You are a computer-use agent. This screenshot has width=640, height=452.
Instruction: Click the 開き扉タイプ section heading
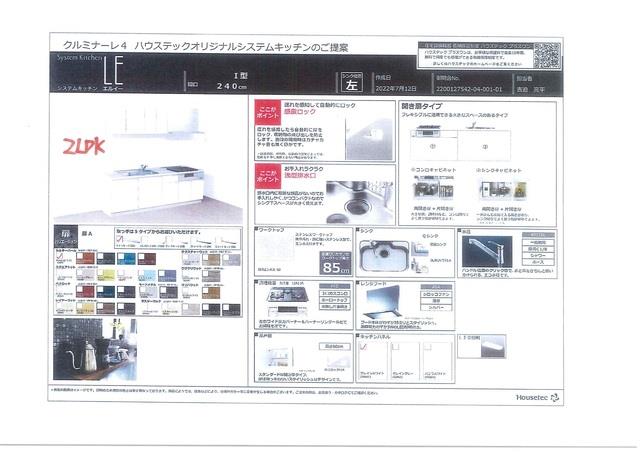pyautogui.click(x=421, y=103)
